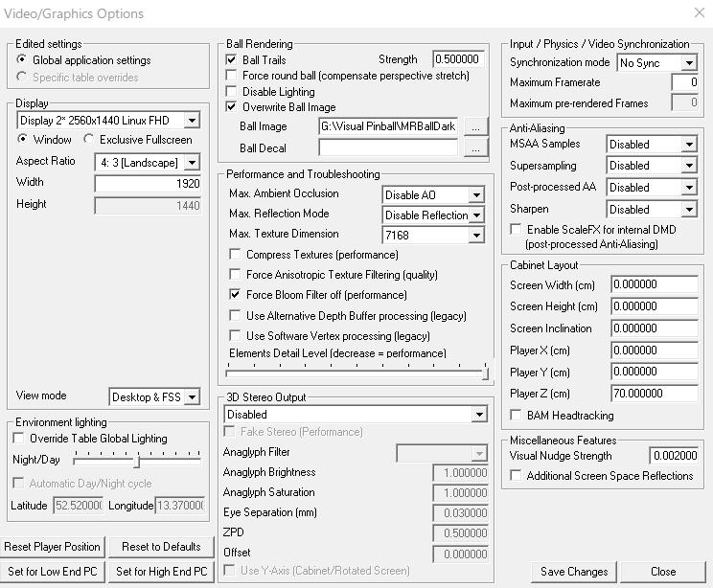Enable Force round ball checkbox
The image size is (713, 588).
pyautogui.click(x=231, y=75)
